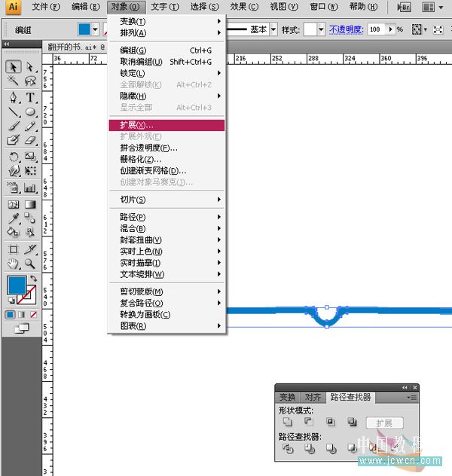
Task: Open the 基本 brush definition dropdown
Action: tap(273, 29)
